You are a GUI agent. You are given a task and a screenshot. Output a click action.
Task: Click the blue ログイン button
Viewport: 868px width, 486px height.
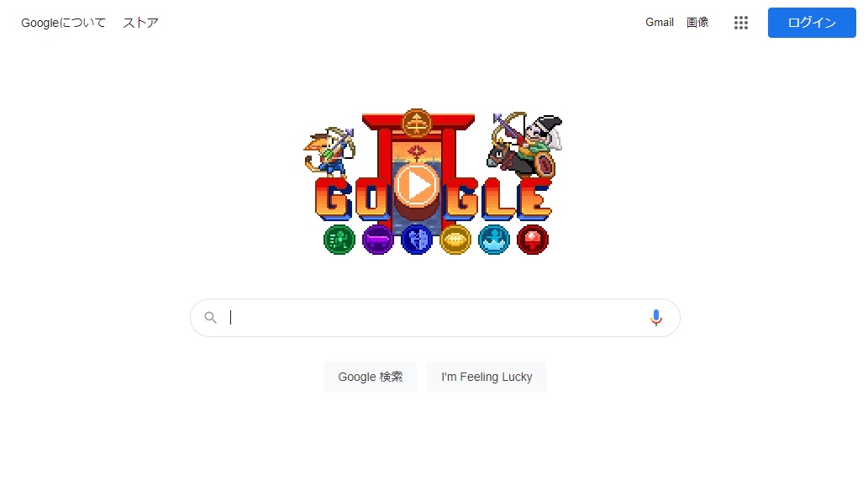(x=812, y=23)
